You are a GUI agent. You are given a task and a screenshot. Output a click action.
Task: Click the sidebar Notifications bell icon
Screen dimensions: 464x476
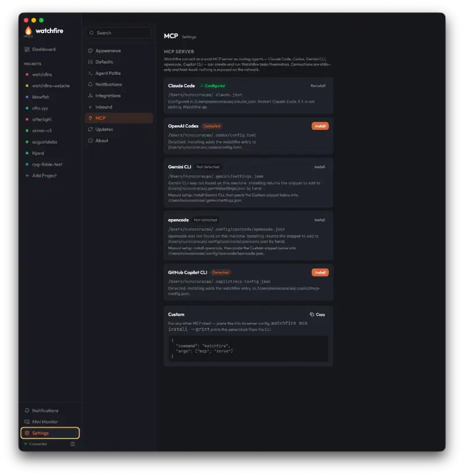tap(27, 410)
